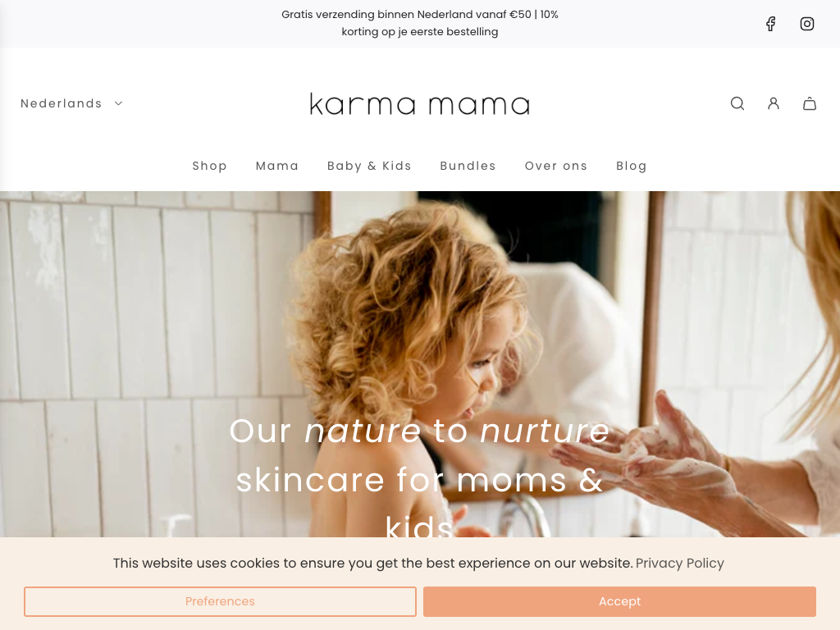Viewport: 840px width, 630px height.
Task: Open the Instagram profile icon
Action: point(807,24)
